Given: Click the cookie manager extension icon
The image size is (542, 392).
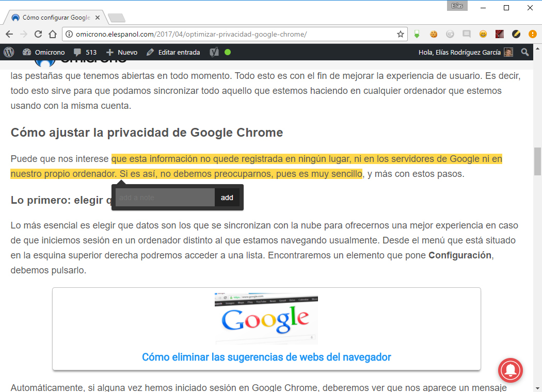Looking at the screenshot, I should [434, 34].
